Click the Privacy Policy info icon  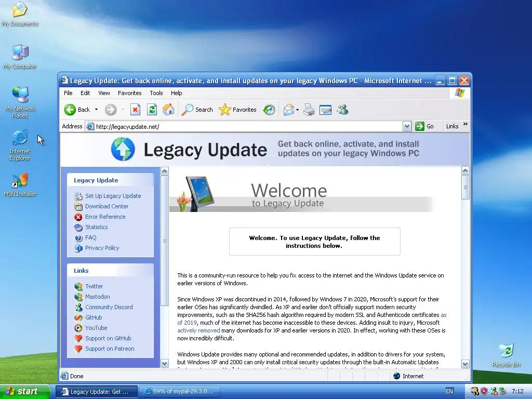[x=78, y=248]
